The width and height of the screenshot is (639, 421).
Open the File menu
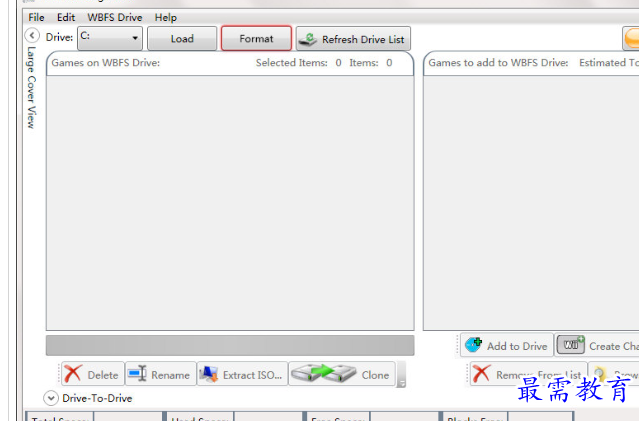pyautogui.click(x=36, y=18)
